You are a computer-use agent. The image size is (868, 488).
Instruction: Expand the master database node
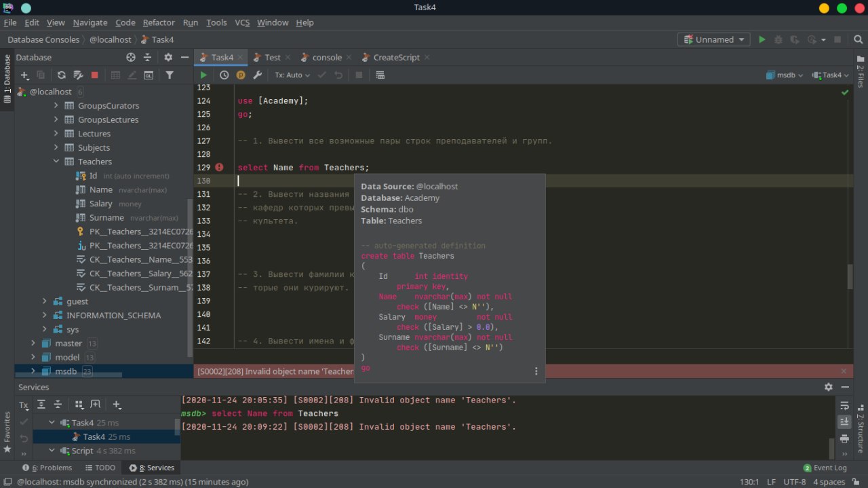click(33, 343)
